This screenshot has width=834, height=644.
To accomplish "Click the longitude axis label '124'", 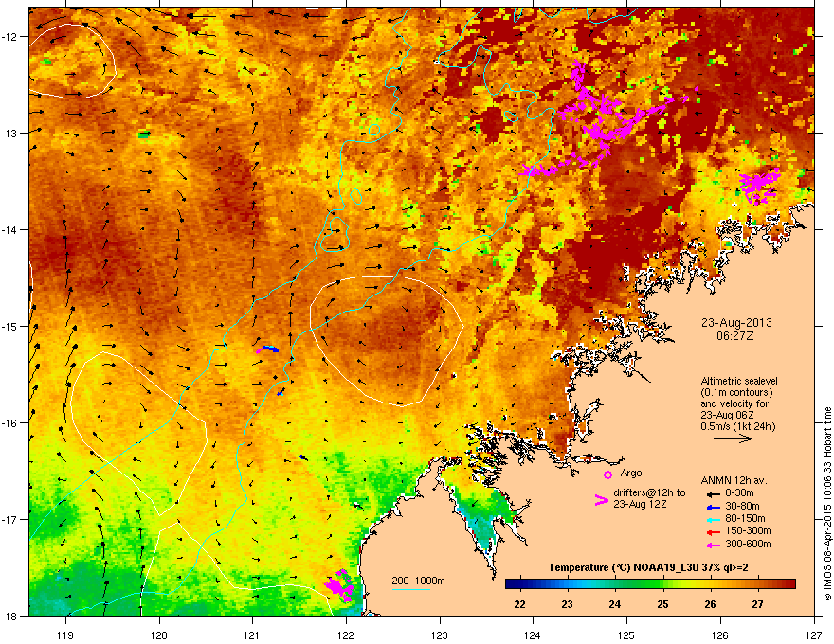I will coord(533,635).
